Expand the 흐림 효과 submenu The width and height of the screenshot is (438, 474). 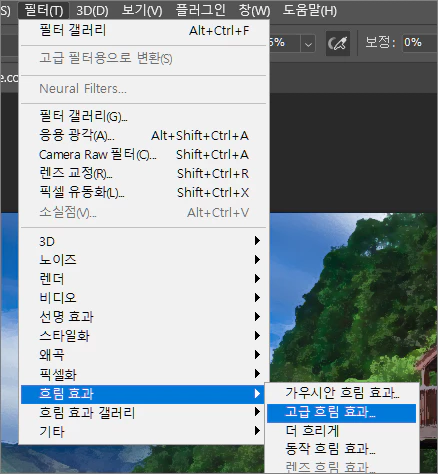pyautogui.click(x=144, y=394)
